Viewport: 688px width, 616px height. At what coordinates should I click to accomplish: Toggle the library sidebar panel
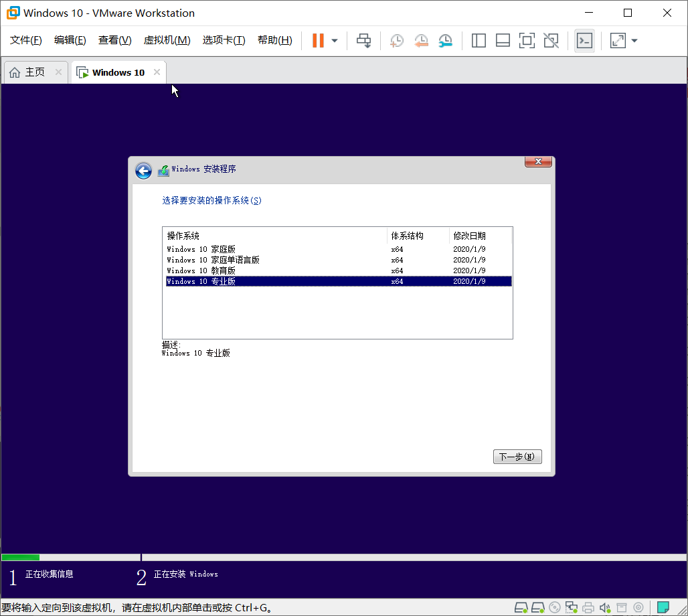pyautogui.click(x=479, y=41)
